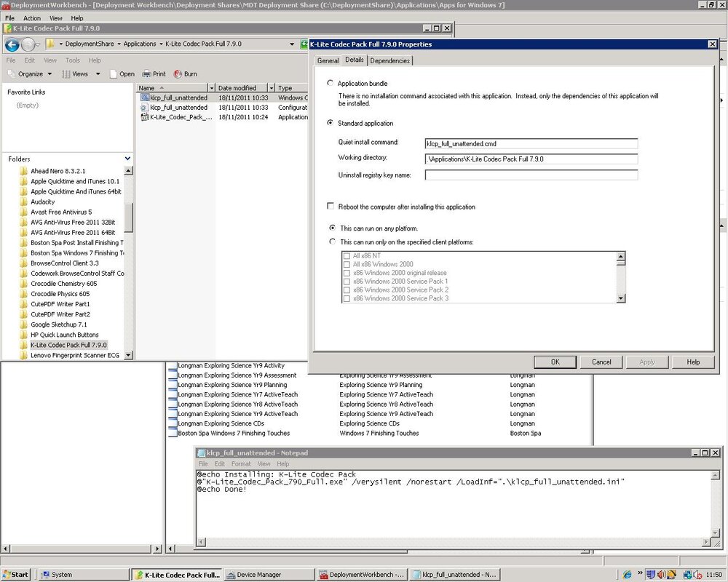Image resolution: width=728 pixels, height=582 pixels.
Task: Switch to General tab in Properties
Action: point(328,61)
